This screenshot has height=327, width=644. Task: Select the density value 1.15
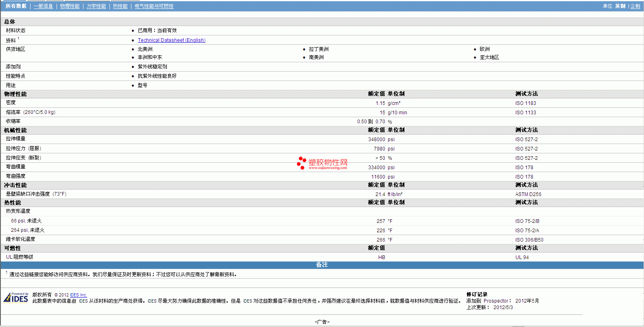pyautogui.click(x=380, y=103)
